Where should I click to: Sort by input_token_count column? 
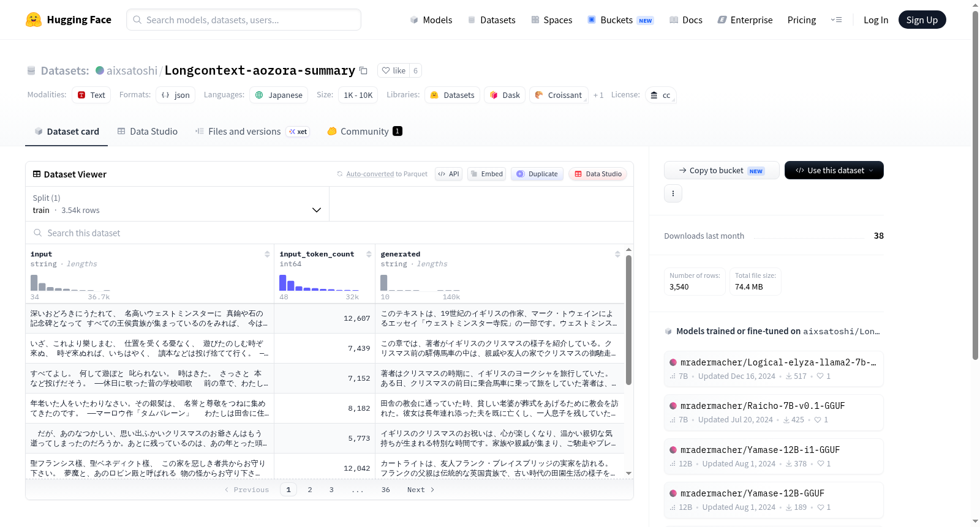pos(369,254)
